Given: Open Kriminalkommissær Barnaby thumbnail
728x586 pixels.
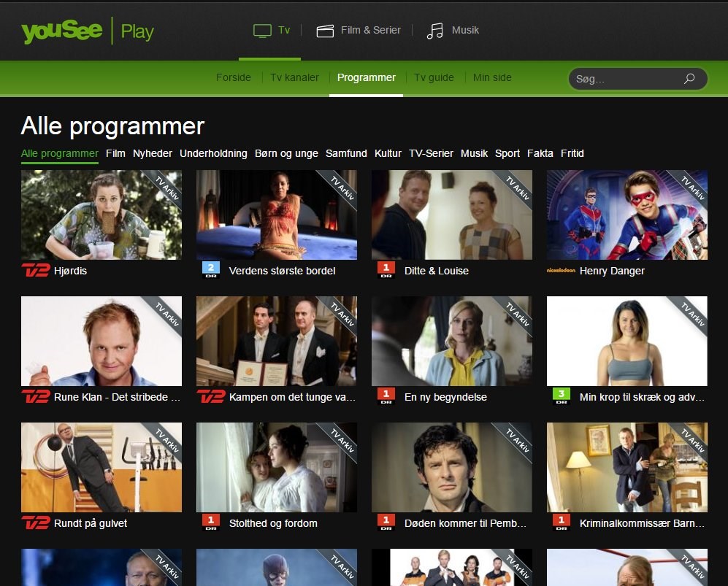Looking at the screenshot, I should (627, 467).
